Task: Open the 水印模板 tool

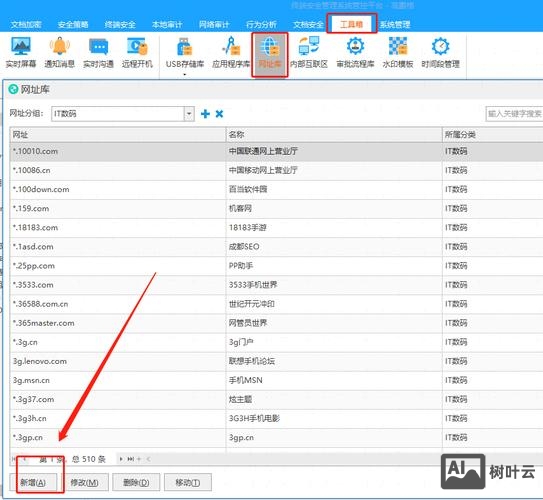Action: 398,52
